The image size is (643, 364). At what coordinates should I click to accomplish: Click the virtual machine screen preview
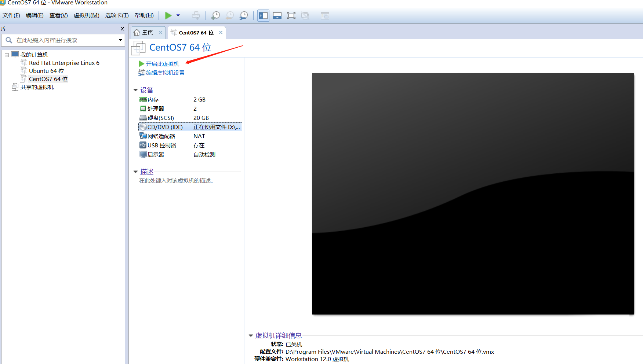point(473,194)
